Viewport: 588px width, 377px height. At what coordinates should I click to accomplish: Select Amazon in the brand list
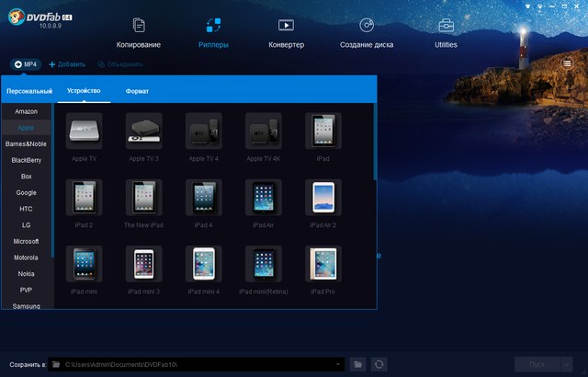(27, 111)
